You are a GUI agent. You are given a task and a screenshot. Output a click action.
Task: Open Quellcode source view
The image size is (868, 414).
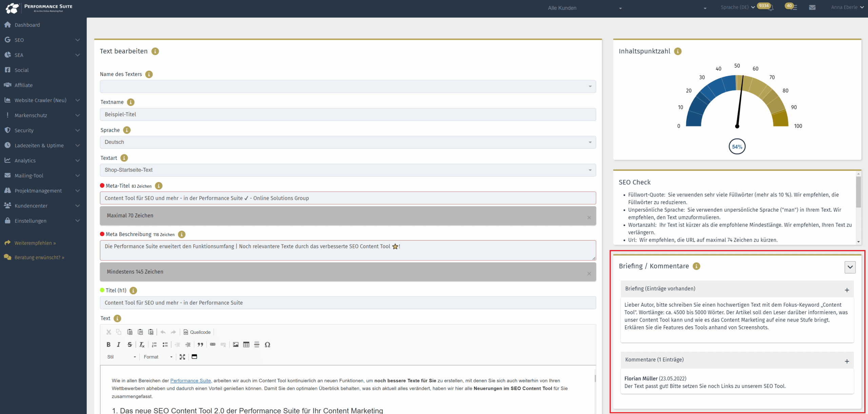pos(197,332)
